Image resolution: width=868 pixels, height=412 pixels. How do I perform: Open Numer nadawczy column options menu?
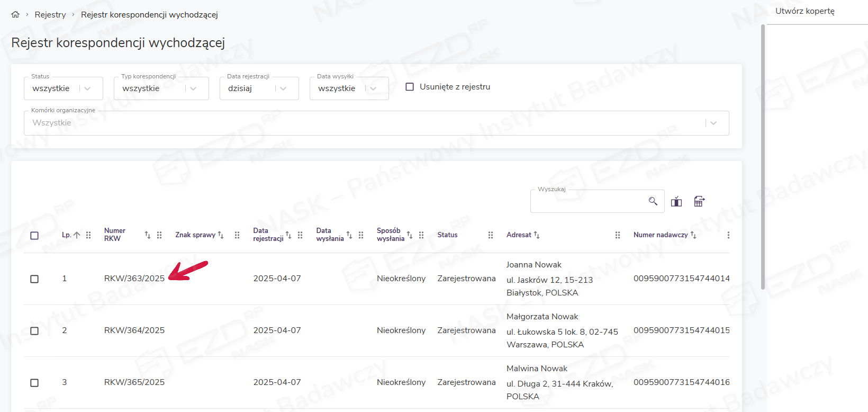(x=728, y=235)
